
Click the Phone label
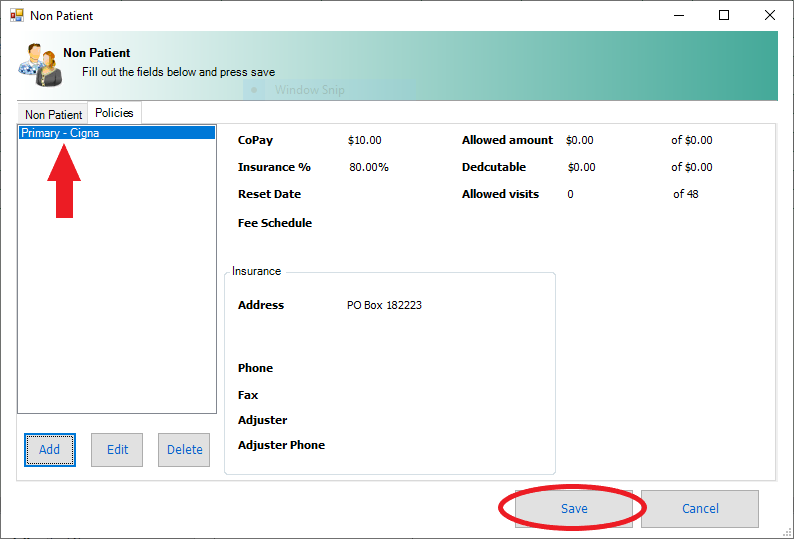tap(255, 368)
